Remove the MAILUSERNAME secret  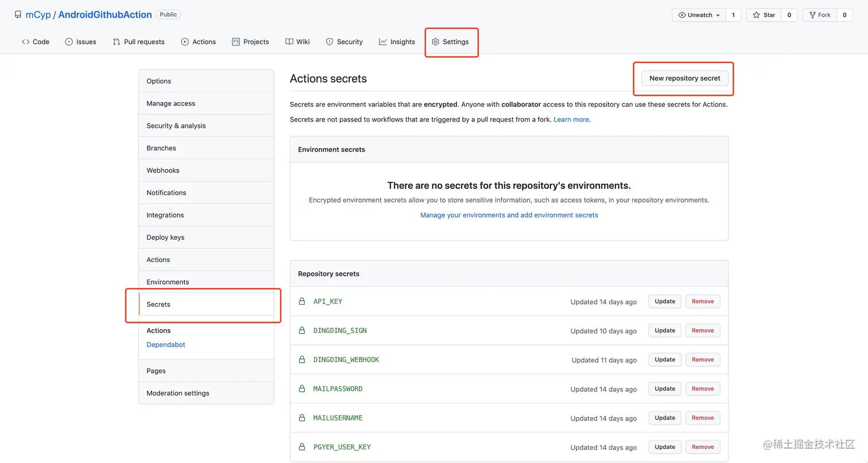pos(703,418)
